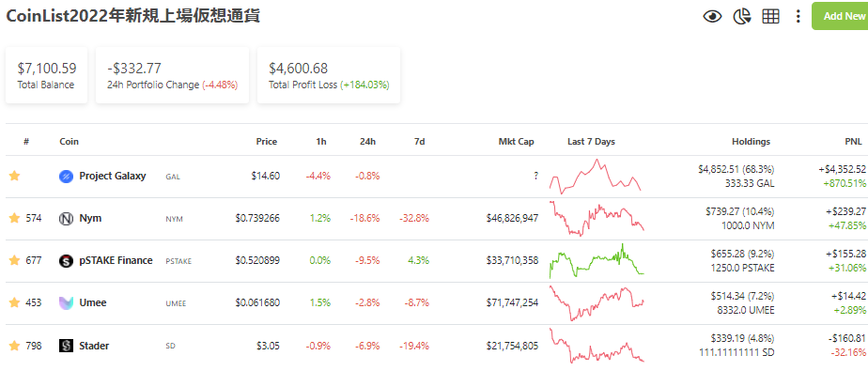
Task: Toggle the favorite star for Project Galaxy
Action: (14, 176)
